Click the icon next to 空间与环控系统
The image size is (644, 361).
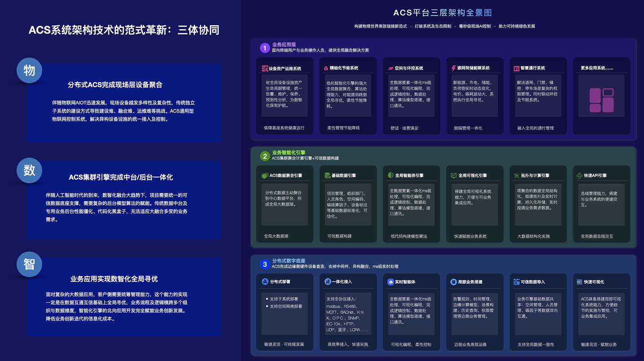point(391,68)
